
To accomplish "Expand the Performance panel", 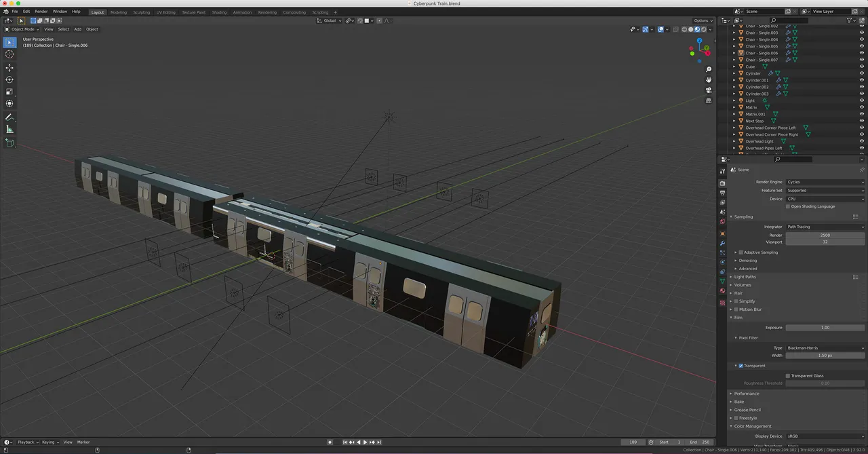I will (x=746, y=394).
